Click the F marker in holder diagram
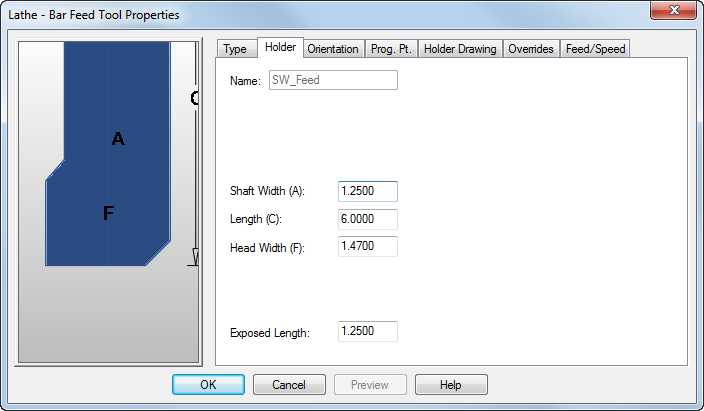 click(x=108, y=212)
